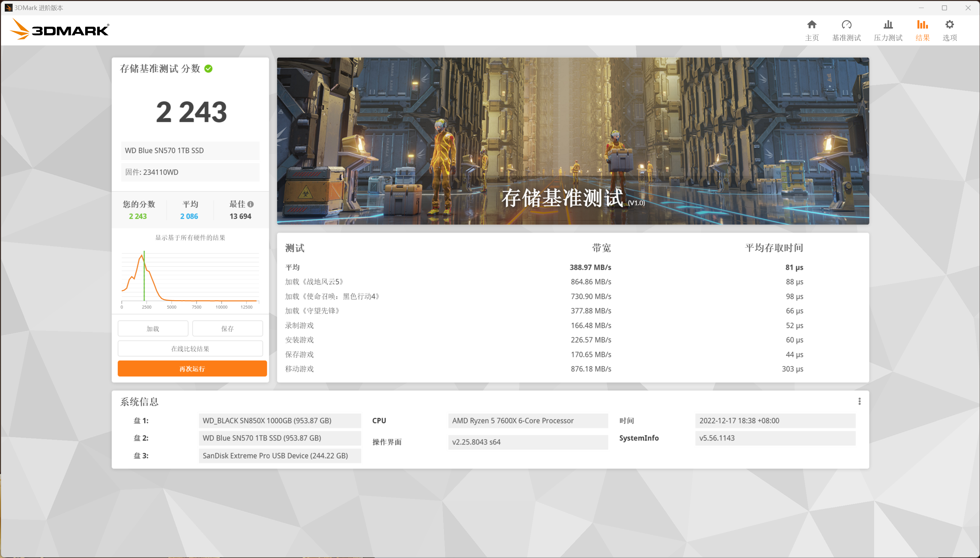The width and height of the screenshot is (980, 558).
Task: Select the 固件 234110WD firmware field
Action: (x=190, y=172)
